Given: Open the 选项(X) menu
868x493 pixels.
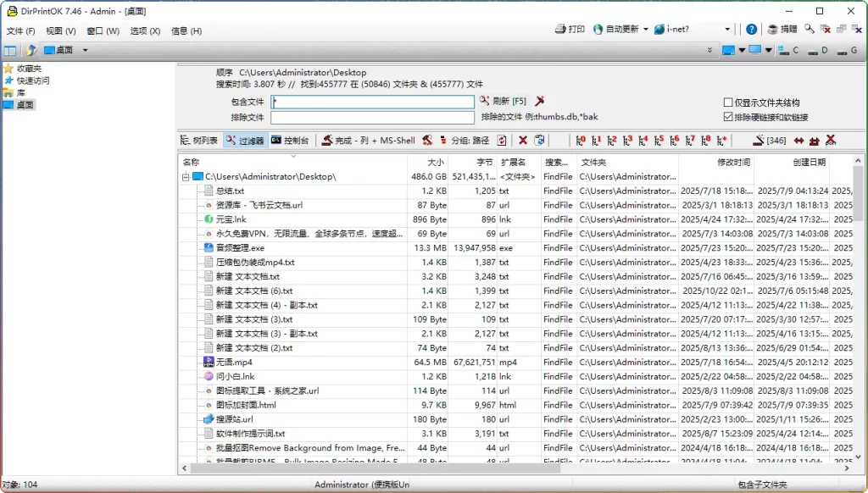Looking at the screenshot, I should 143,30.
